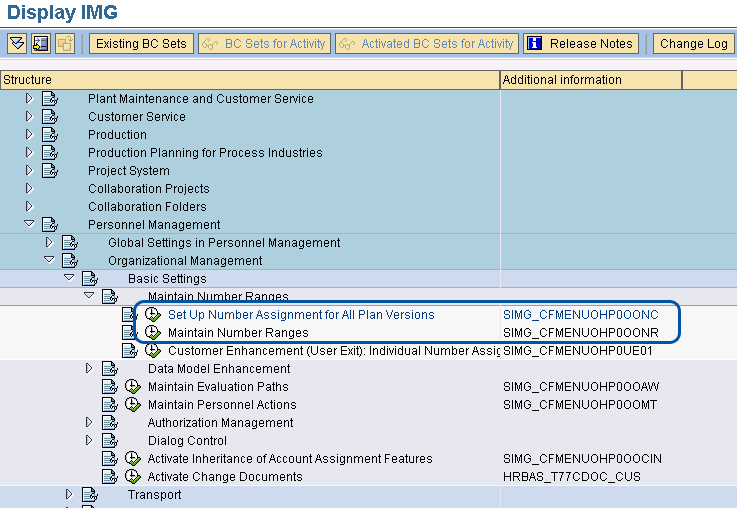Select the Dialog Control tree entry
Screen dimensions: 737x508
(x=187, y=441)
